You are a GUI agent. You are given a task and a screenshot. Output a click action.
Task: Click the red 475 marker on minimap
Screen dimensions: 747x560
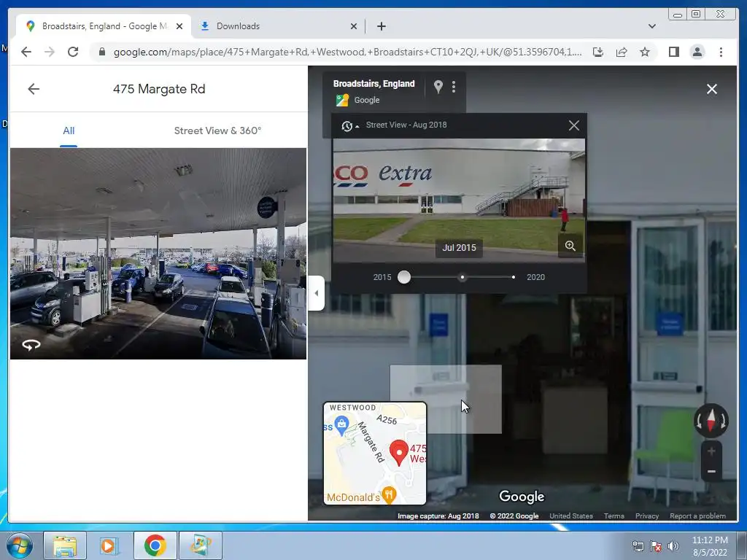pyautogui.click(x=399, y=453)
